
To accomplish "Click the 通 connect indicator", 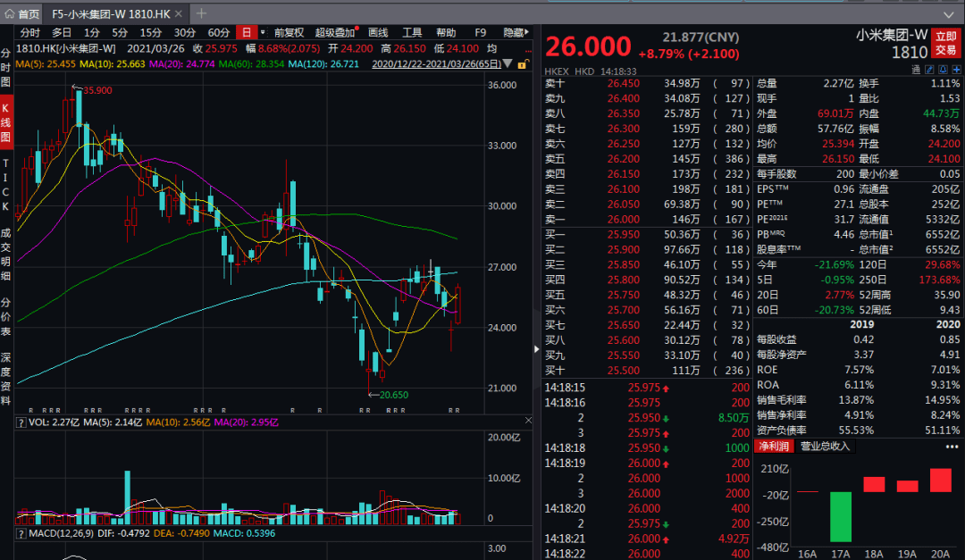I will (x=915, y=71).
